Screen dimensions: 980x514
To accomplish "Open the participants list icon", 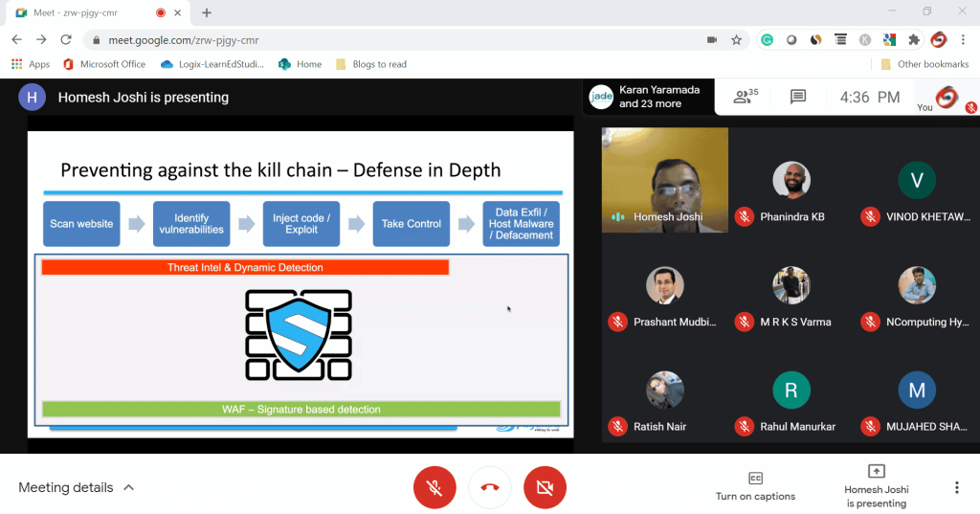I will pyautogui.click(x=744, y=97).
